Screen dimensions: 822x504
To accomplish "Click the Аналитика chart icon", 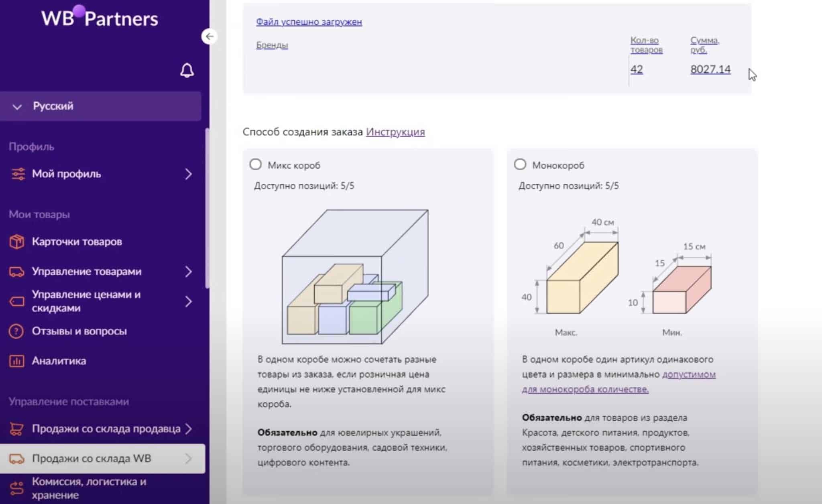I will 16,361.
